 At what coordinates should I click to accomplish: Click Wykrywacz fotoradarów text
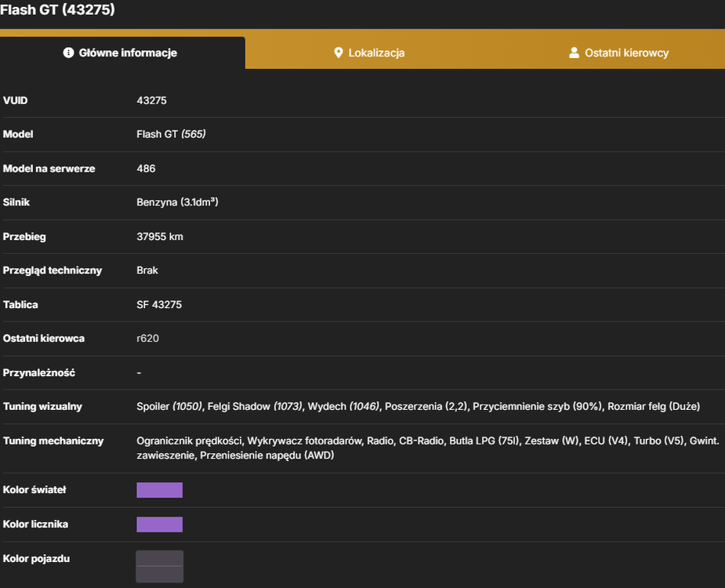304,441
